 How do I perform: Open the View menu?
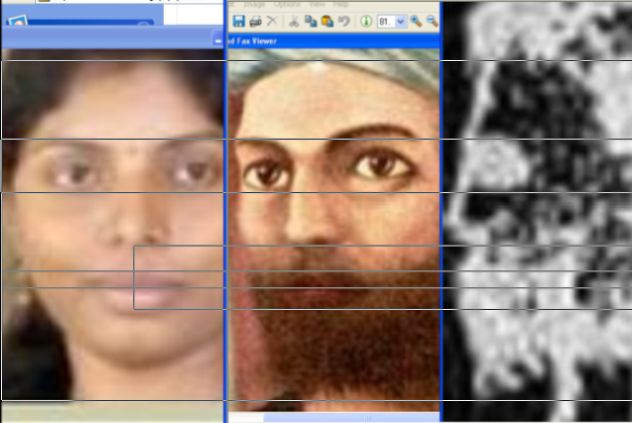[317, 4]
